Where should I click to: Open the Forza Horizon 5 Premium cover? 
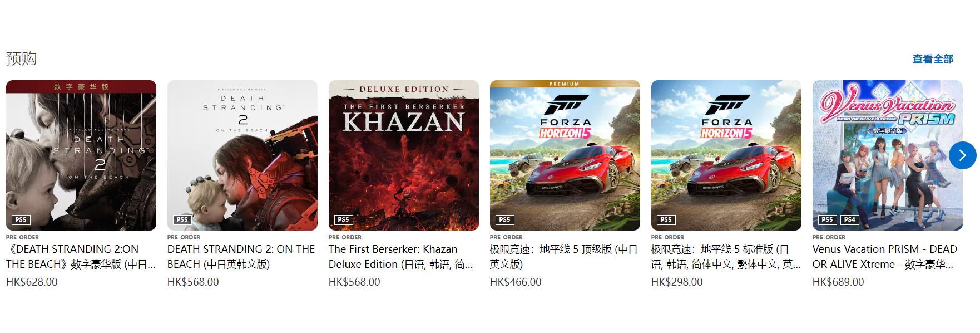(x=565, y=155)
